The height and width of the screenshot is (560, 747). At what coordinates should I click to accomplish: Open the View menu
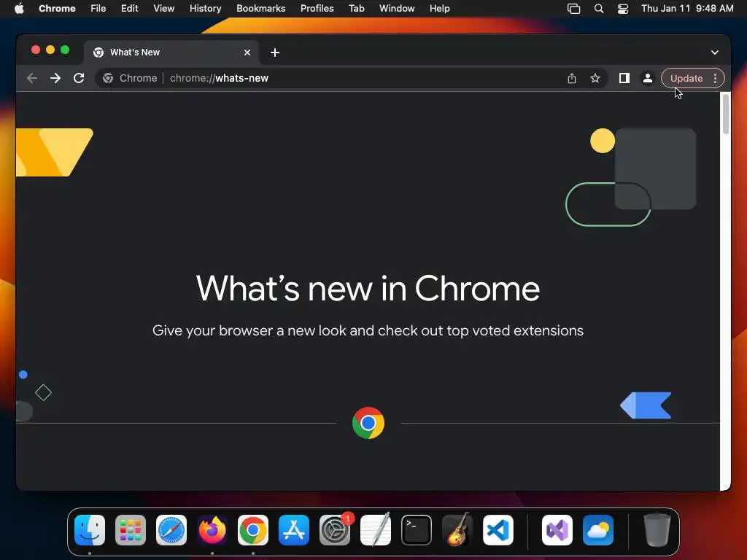164,9
